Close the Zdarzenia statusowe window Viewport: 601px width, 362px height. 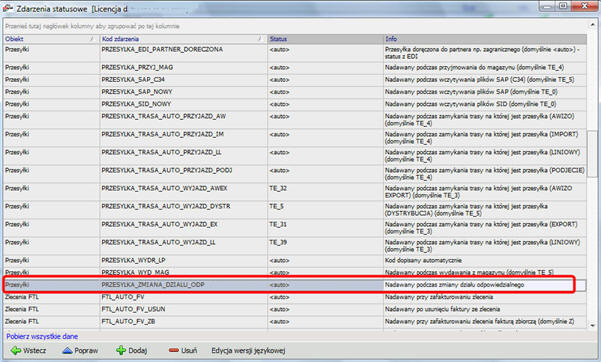pos(585,6)
